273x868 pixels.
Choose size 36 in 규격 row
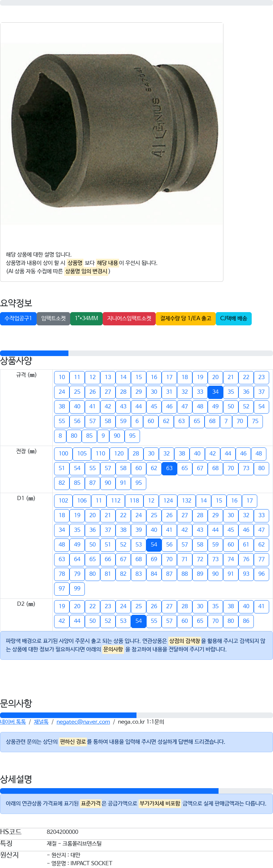[246, 392]
